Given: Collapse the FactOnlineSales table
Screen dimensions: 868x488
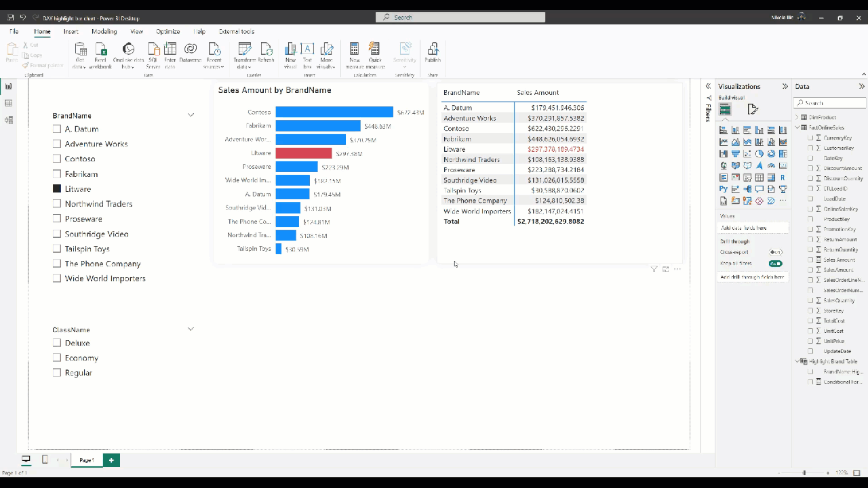Looking at the screenshot, I should (797, 127).
